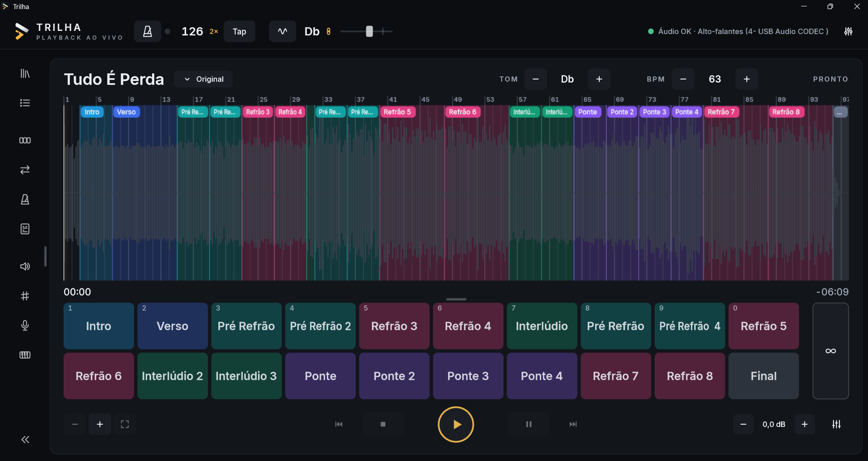Toggle the metronome button in top bar
The image size is (868, 461).
click(x=147, y=31)
